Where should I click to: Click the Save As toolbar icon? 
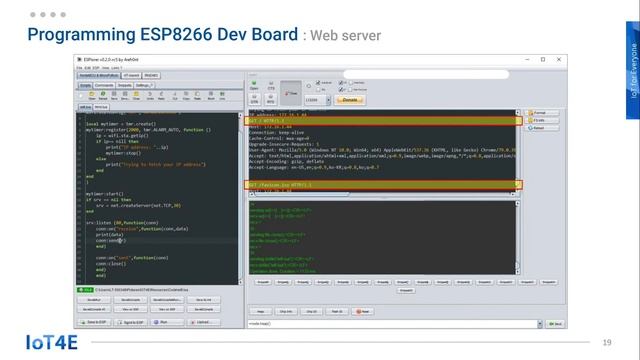[125, 96]
